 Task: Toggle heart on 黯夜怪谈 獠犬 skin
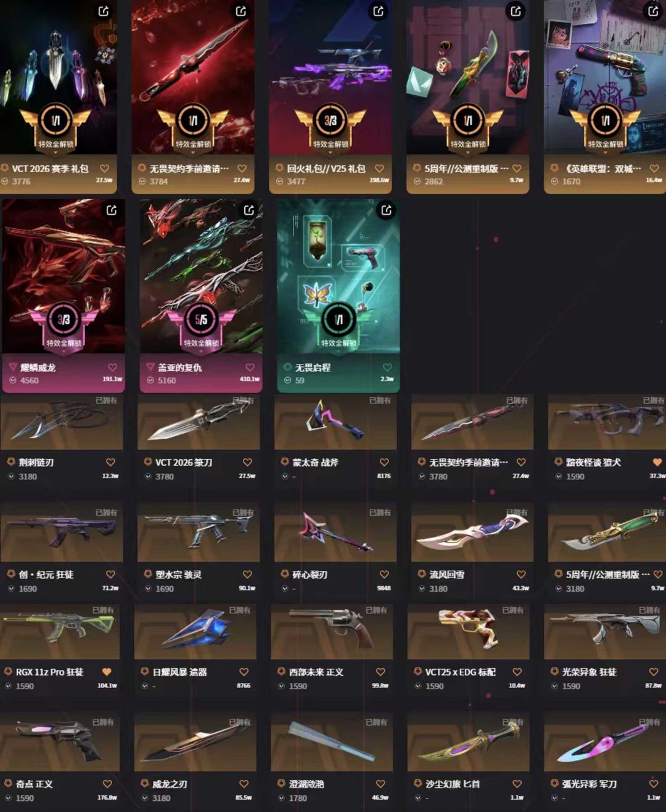(x=657, y=462)
